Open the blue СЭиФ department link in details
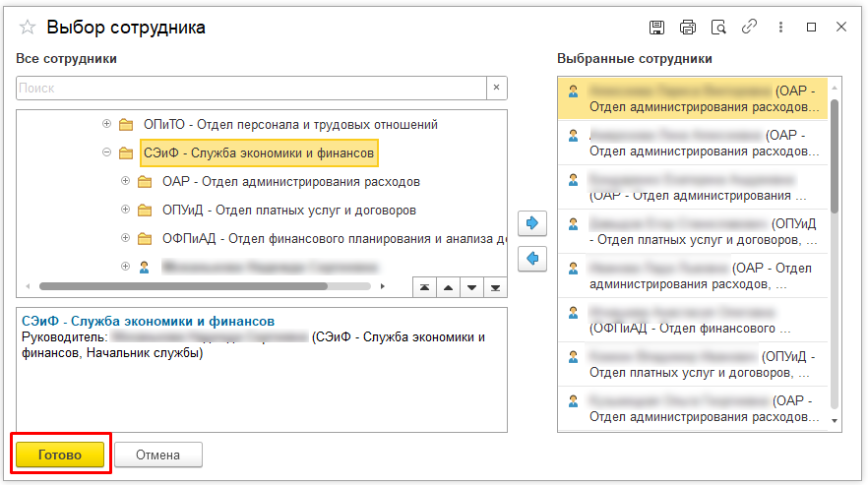868x485 pixels. (x=148, y=321)
